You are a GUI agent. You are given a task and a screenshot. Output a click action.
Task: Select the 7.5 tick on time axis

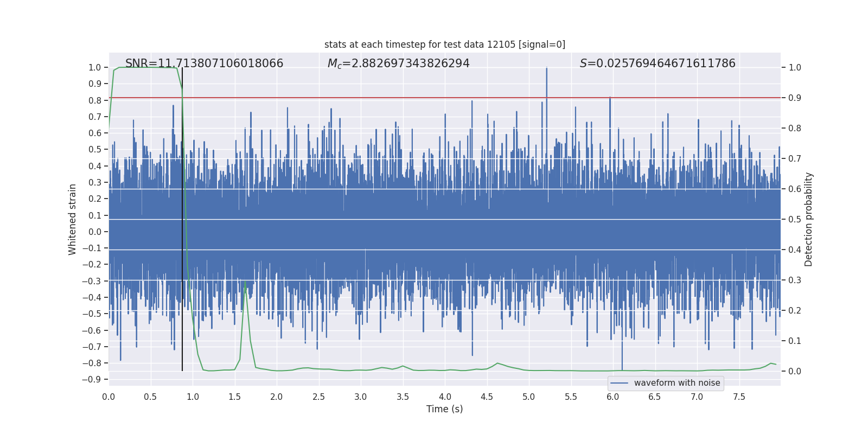[739, 397]
